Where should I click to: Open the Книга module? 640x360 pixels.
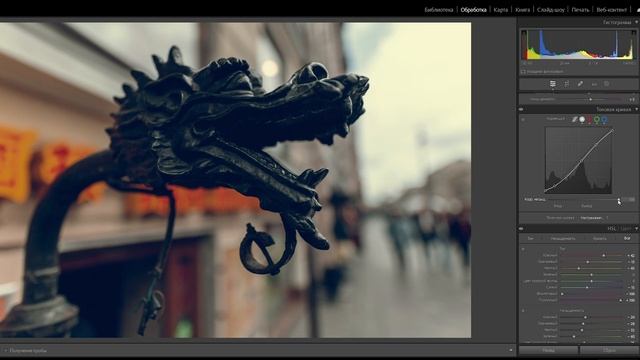click(522, 10)
